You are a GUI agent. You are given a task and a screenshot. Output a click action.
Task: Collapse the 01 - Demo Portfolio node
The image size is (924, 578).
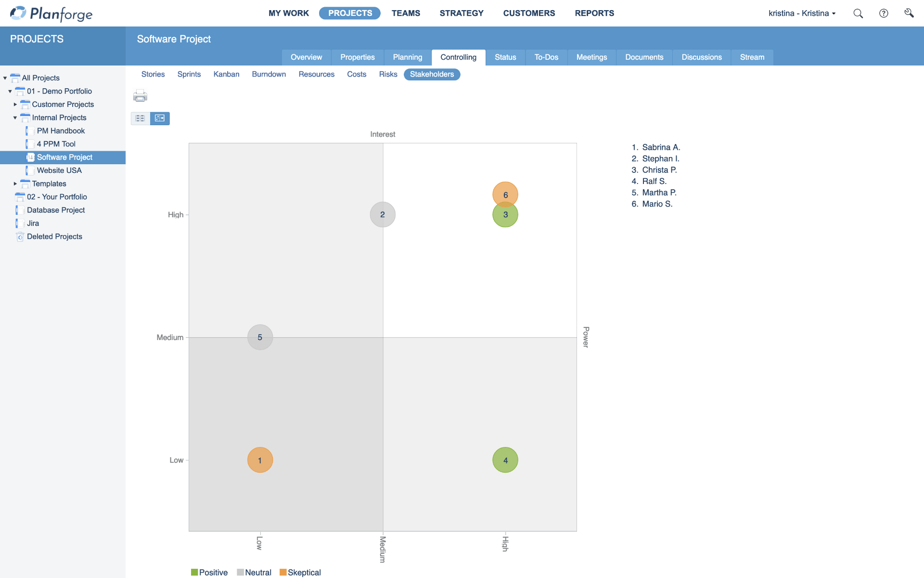(x=10, y=91)
